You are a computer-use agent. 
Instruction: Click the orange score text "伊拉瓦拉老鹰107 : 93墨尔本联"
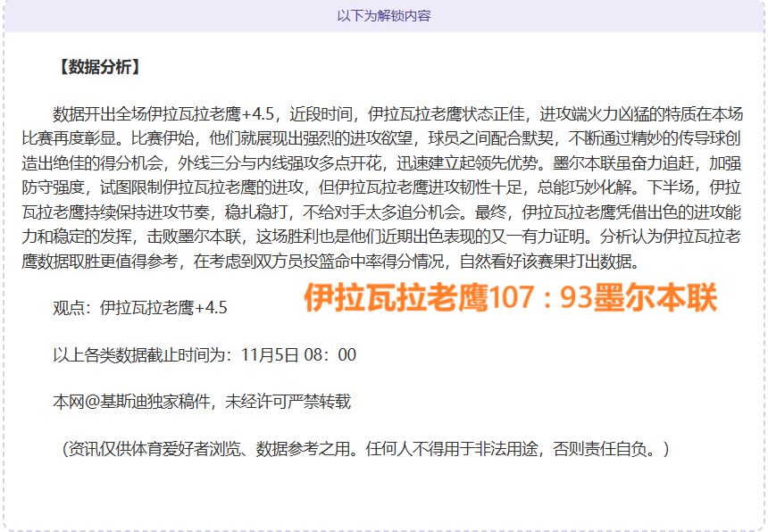point(510,299)
